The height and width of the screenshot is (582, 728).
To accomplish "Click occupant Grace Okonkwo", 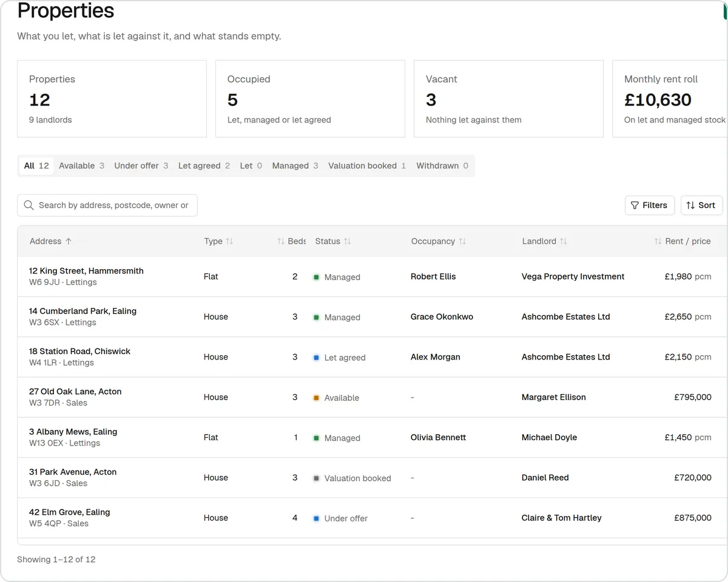I will coord(442,316).
